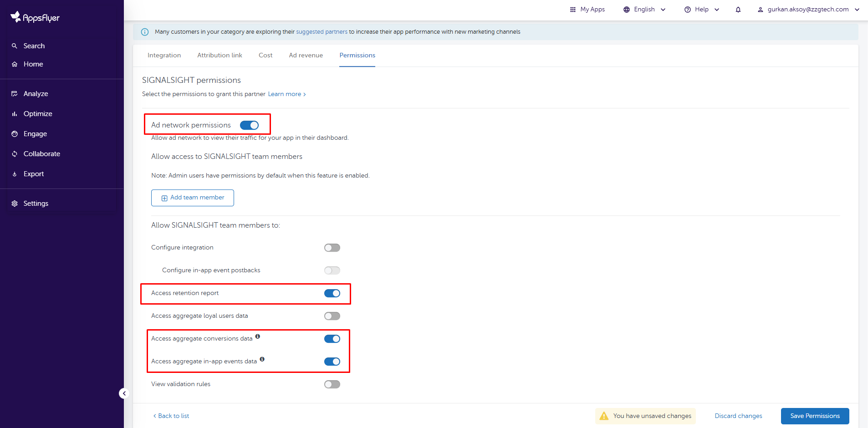This screenshot has height=428, width=868.
Task: Disable Access aggregate in-app events data toggle
Action: click(332, 362)
